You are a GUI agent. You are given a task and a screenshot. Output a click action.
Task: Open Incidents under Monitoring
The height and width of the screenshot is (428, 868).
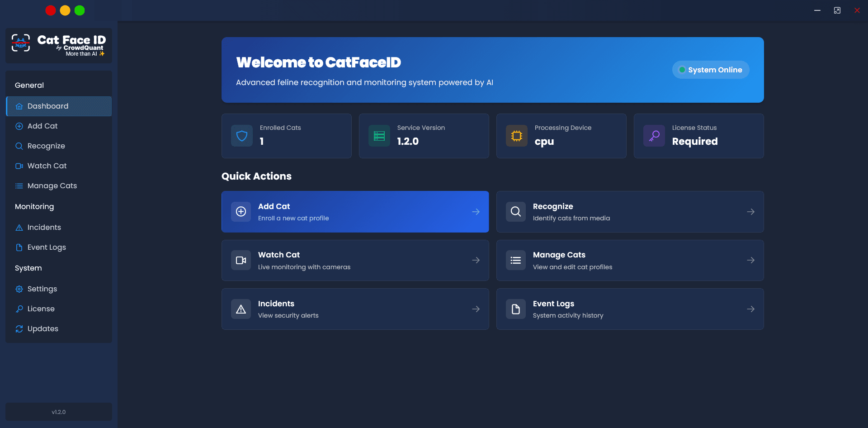pos(59,228)
